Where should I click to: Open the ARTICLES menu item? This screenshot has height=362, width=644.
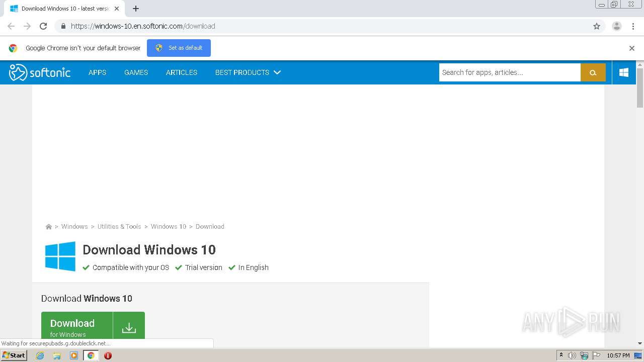(x=182, y=72)
